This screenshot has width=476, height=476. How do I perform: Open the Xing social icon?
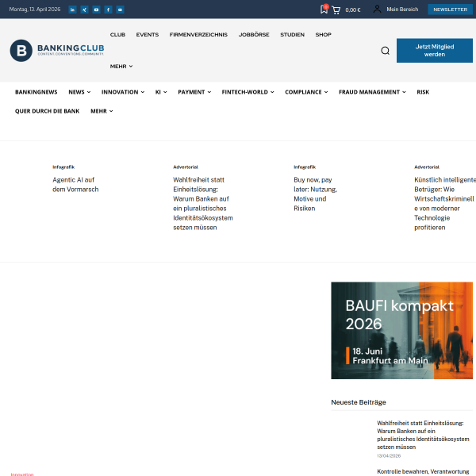pos(84,10)
